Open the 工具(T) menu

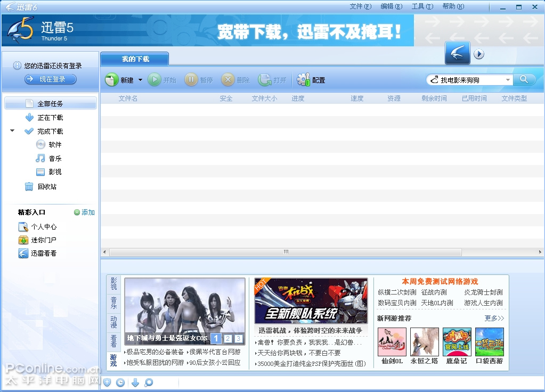pos(422,6)
